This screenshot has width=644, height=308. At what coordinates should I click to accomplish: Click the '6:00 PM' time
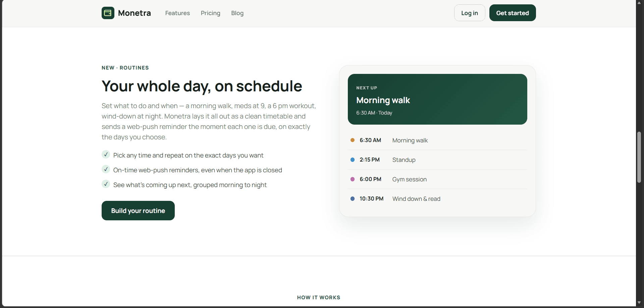[x=370, y=179]
